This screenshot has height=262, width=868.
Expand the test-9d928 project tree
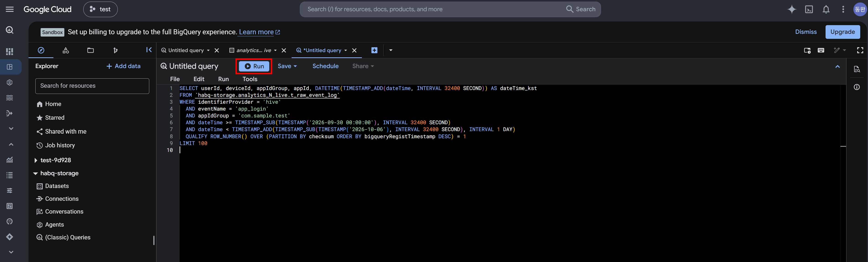click(x=36, y=160)
